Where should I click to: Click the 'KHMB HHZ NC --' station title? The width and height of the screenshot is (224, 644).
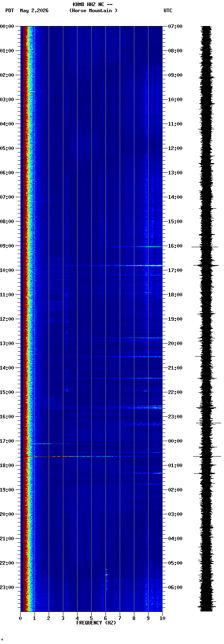(x=93, y=4)
